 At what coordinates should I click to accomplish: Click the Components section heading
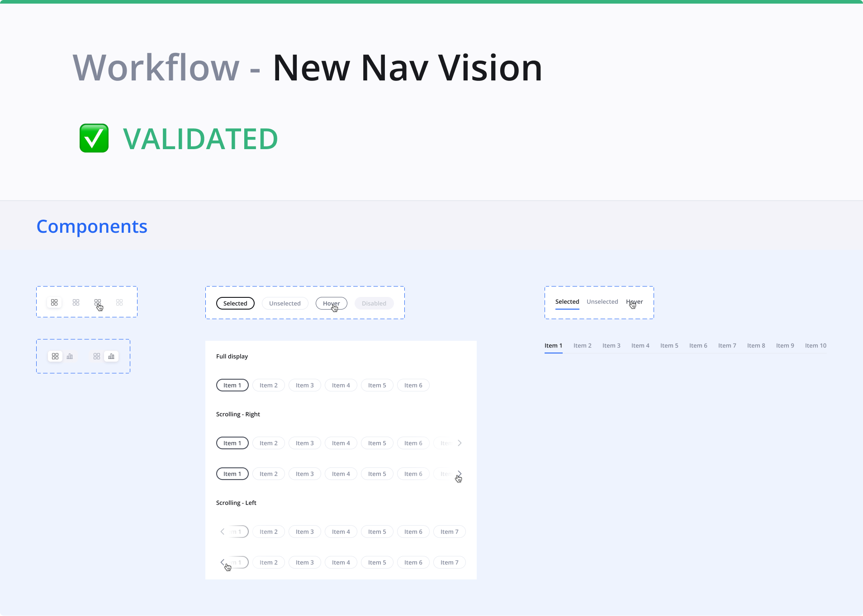point(92,226)
